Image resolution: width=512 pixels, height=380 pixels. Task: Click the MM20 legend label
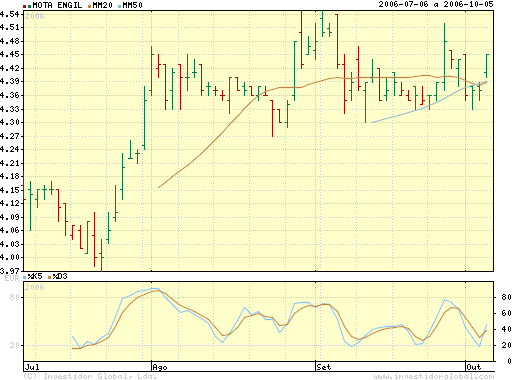point(102,5)
